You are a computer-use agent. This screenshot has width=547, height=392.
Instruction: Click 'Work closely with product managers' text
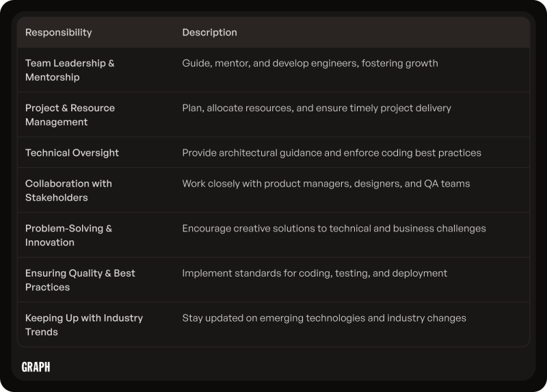tap(326, 183)
